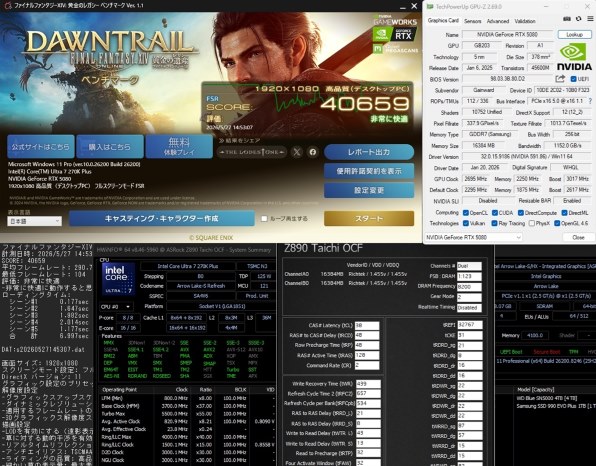Click the GPU name field NVIDIA GeForce RTX 5080
The width and height of the screenshot is (596, 466).
[507, 35]
